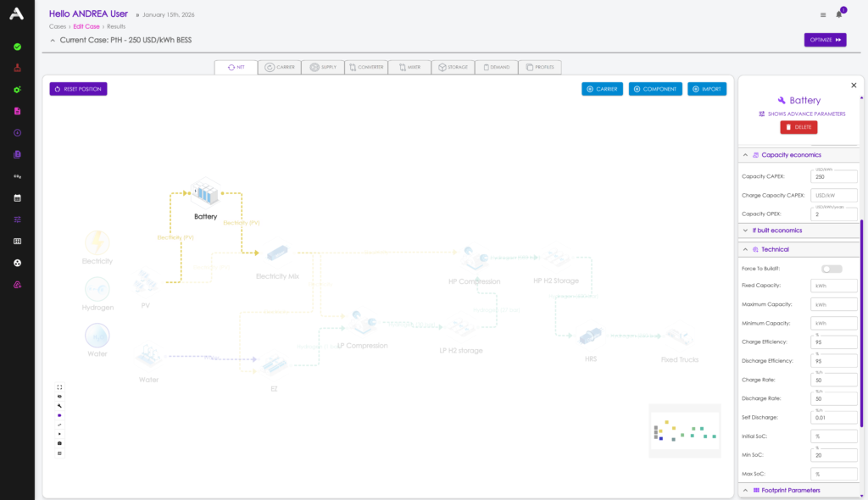The height and width of the screenshot is (500, 868).
Task: Collapse the Capacity economics section
Action: coord(744,155)
